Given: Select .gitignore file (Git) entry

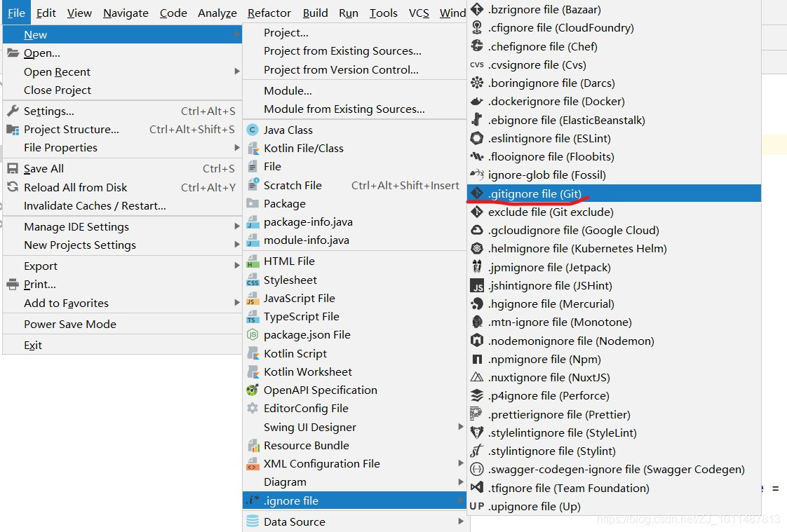Looking at the screenshot, I should [614, 193].
